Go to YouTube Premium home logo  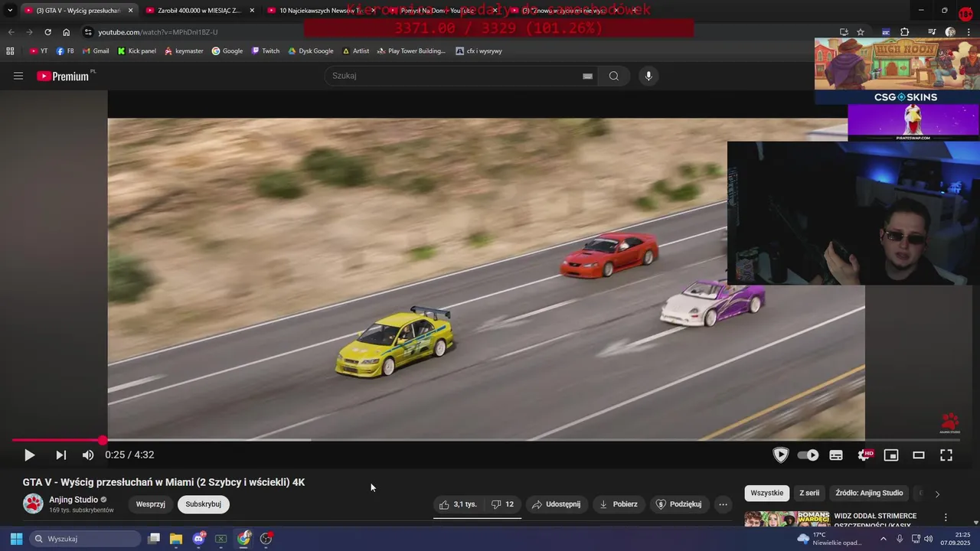tap(64, 76)
